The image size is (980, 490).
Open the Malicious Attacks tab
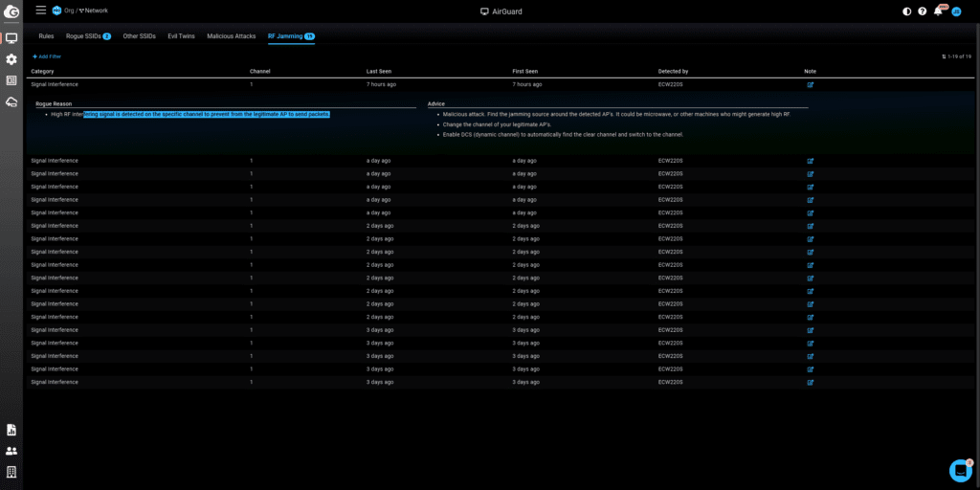coord(231,36)
